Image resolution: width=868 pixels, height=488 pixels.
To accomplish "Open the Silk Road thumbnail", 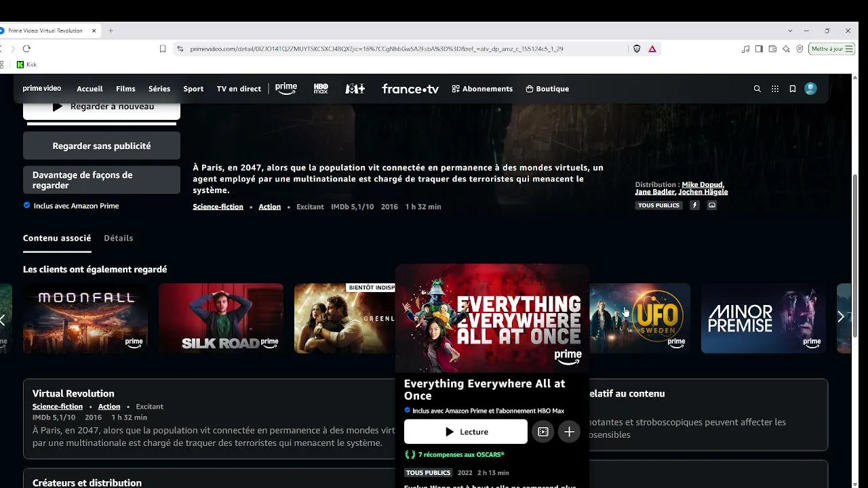I will (221, 319).
